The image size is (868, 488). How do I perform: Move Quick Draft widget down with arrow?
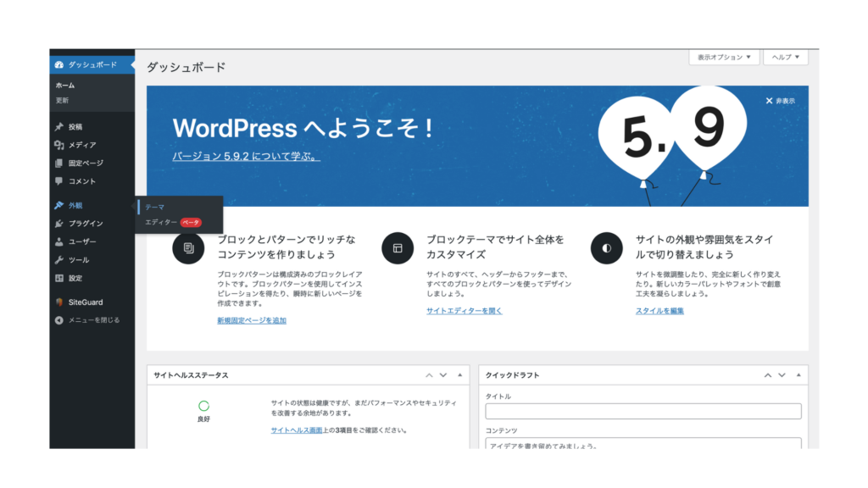point(782,375)
